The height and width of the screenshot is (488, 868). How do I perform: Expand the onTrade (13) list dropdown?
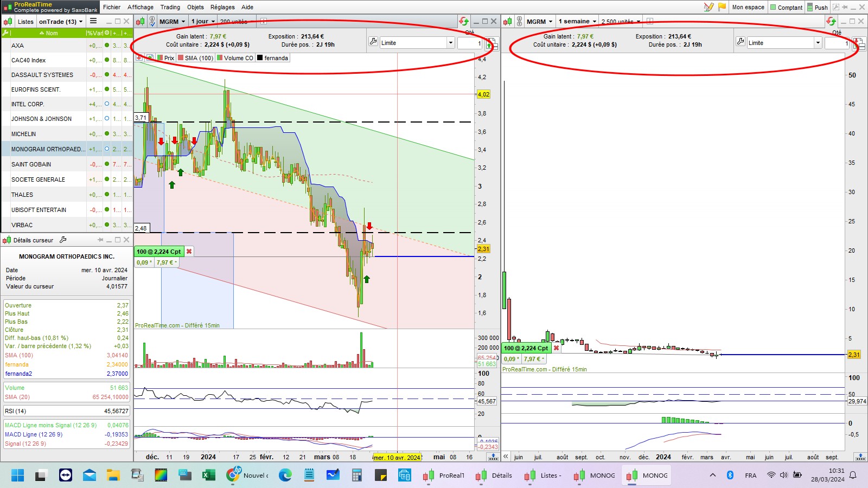pyautogui.click(x=61, y=21)
